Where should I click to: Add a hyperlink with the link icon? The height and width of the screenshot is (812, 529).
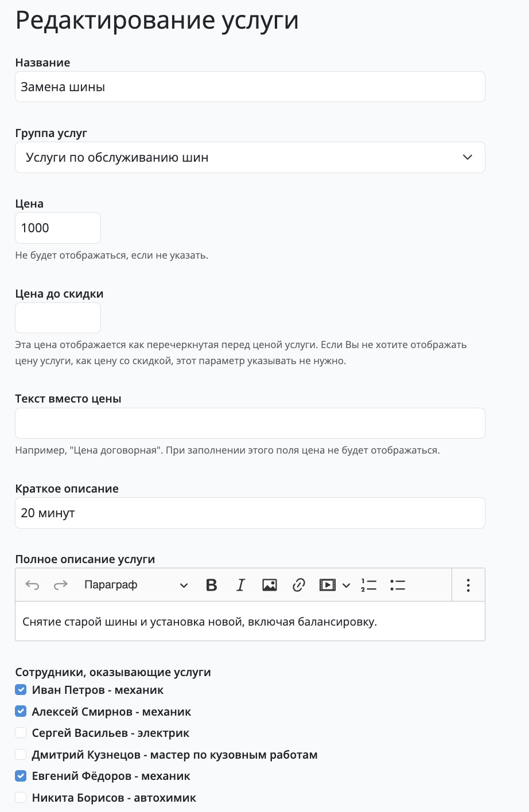298,585
